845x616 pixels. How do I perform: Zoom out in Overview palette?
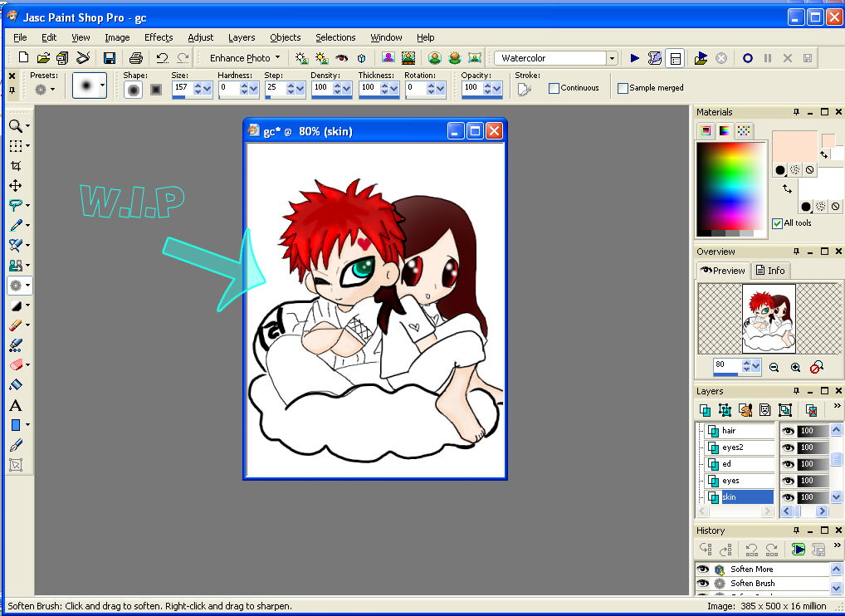click(774, 367)
